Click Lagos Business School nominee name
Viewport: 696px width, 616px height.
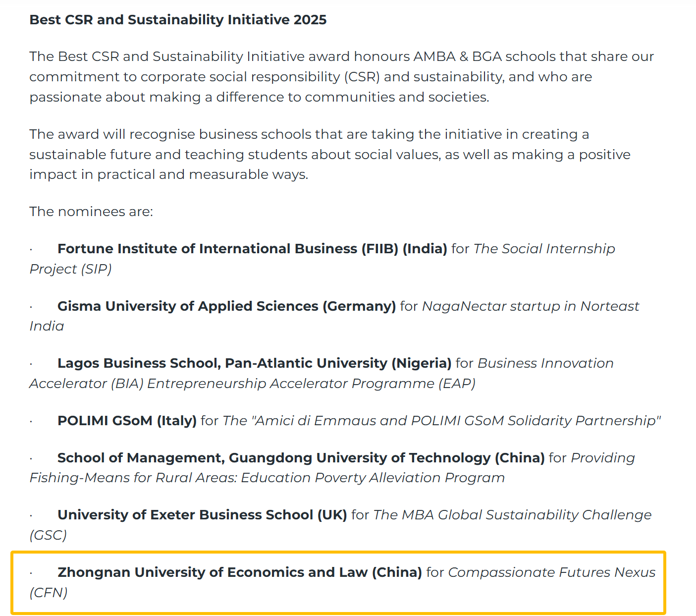[x=254, y=363]
